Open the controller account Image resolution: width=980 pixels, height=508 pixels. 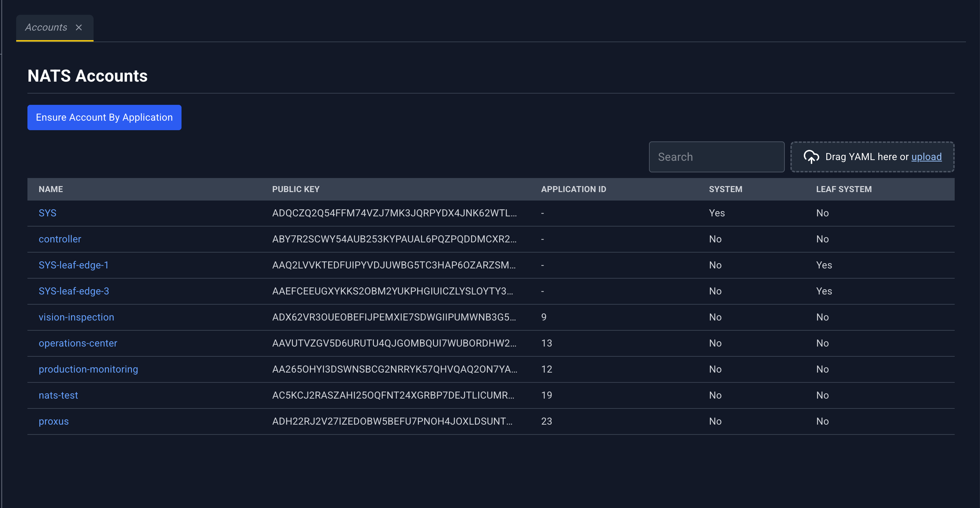pos(60,239)
